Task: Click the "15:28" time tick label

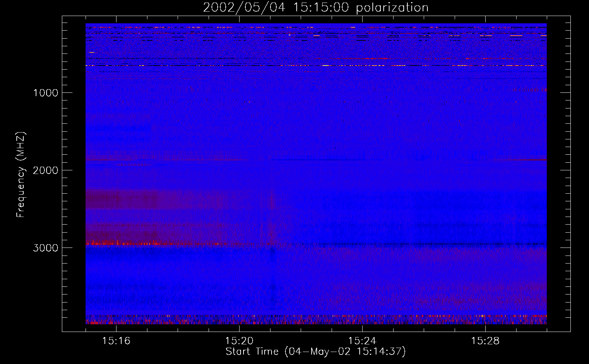Action: [485, 341]
